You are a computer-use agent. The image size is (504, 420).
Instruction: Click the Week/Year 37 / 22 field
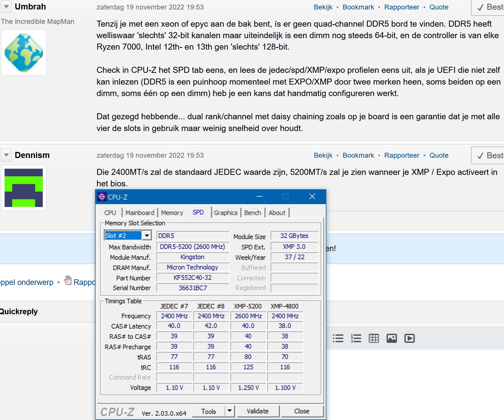(294, 257)
